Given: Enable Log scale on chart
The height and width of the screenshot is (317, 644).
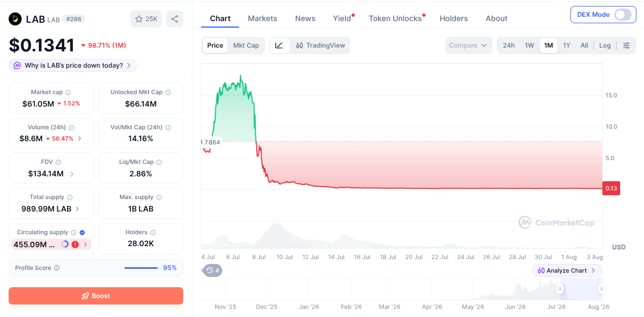Looking at the screenshot, I should point(605,45).
